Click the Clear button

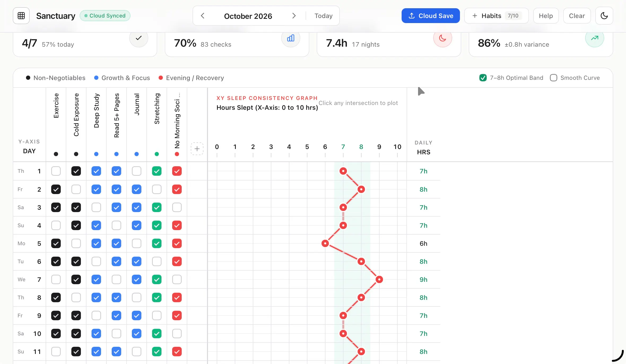(577, 16)
